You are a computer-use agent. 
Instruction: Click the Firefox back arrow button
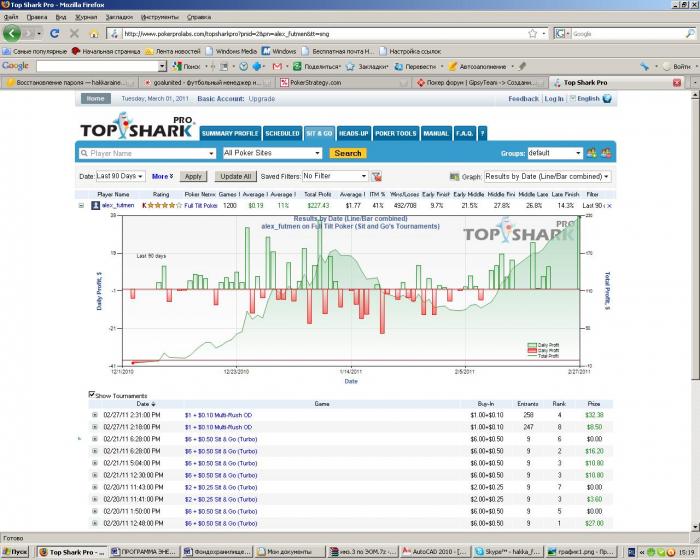click(x=12, y=33)
